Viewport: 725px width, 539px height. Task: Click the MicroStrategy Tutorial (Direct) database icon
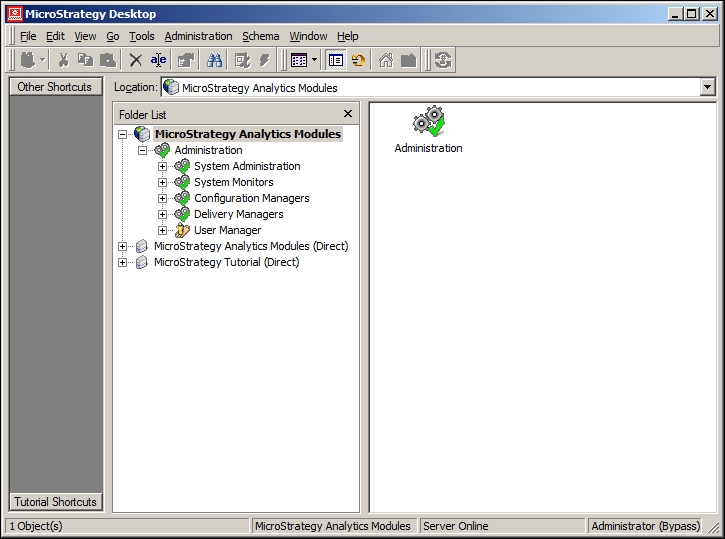(142, 262)
